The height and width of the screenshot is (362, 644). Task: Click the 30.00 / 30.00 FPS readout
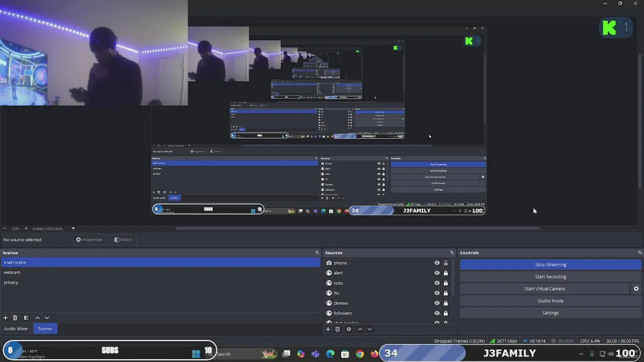pyautogui.click(x=623, y=341)
